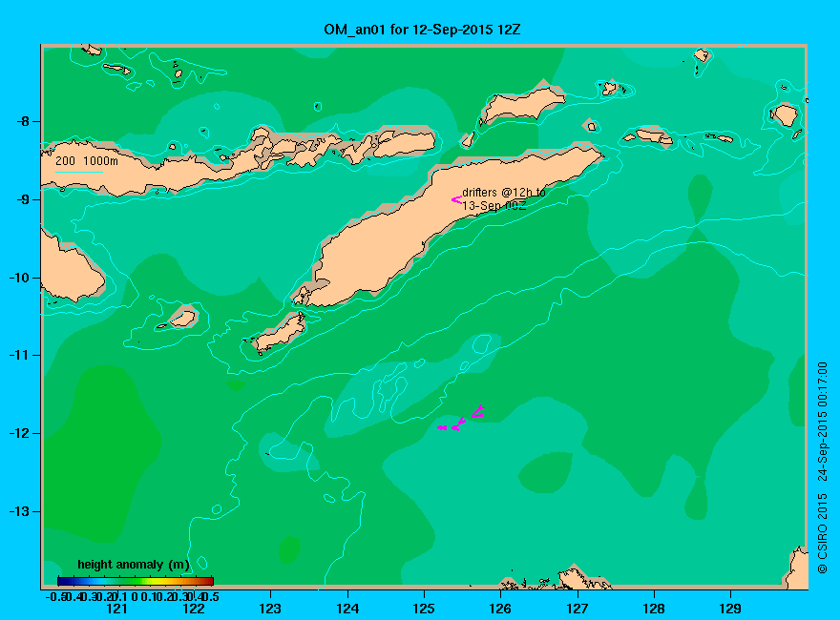Click the height anomaly color bar
Image resolution: width=840 pixels, height=620 pixels.
point(136,581)
